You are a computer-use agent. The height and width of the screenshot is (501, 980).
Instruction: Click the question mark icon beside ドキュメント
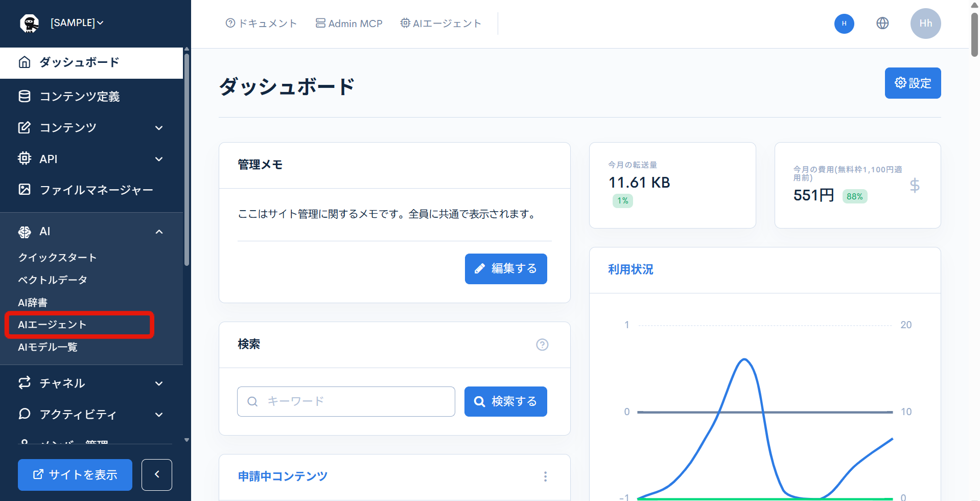(230, 23)
